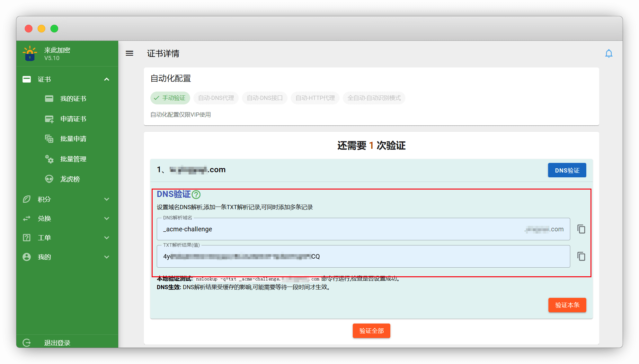Copy the TXT record value

(x=581, y=256)
